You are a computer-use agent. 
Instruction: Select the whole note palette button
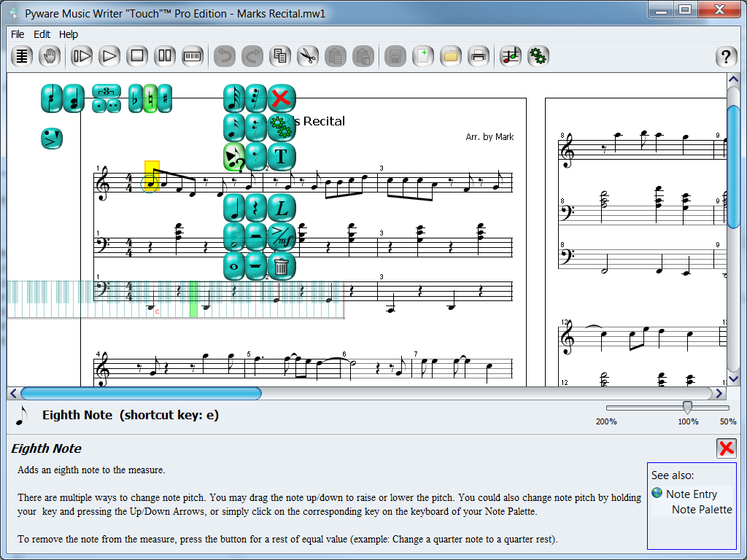[233, 267]
